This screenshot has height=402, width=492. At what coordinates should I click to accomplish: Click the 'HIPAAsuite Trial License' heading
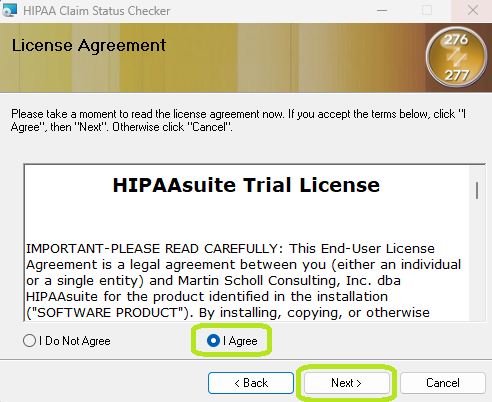click(x=246, y=185)
